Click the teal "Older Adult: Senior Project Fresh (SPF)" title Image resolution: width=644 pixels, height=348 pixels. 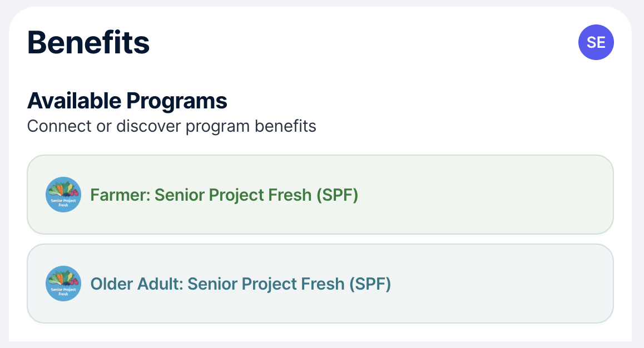[x=241, y=284]
